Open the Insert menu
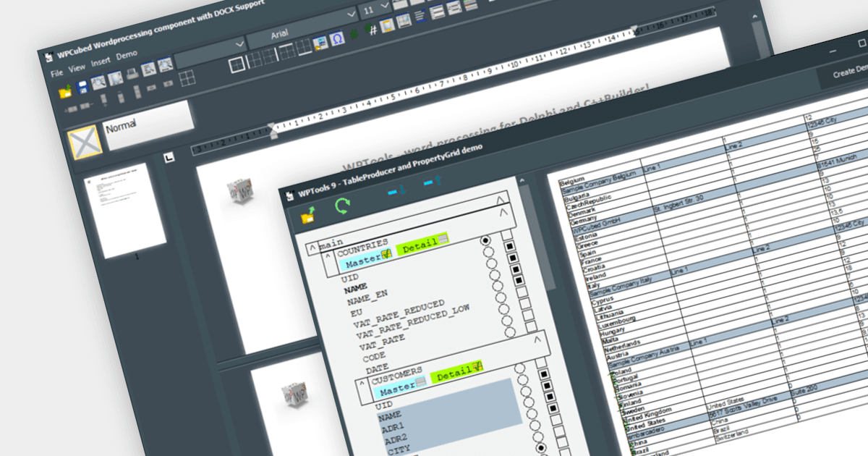868x456 pixels. (101, 62)
